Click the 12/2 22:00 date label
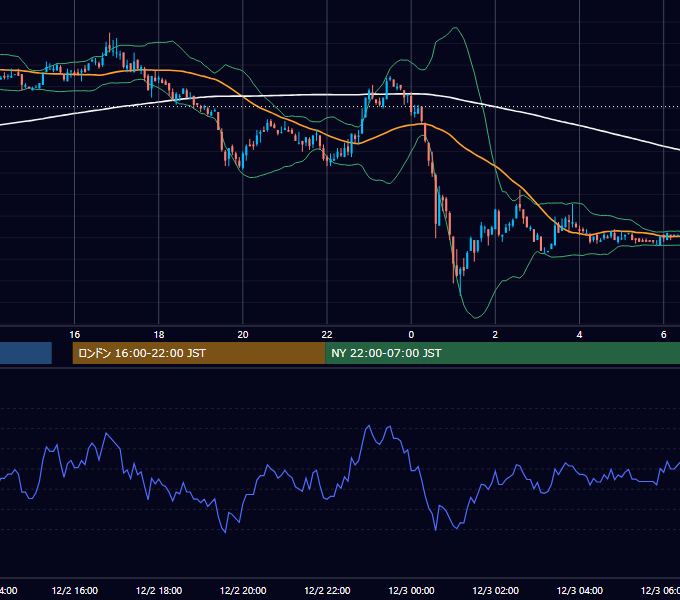680x600 pixels. pyautogui.click(x=327, y=591)
